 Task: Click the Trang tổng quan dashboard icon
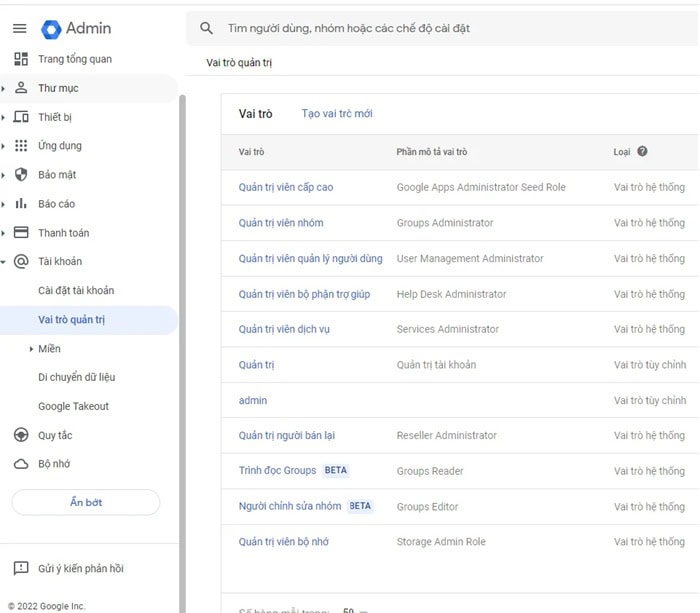[21, 59]
